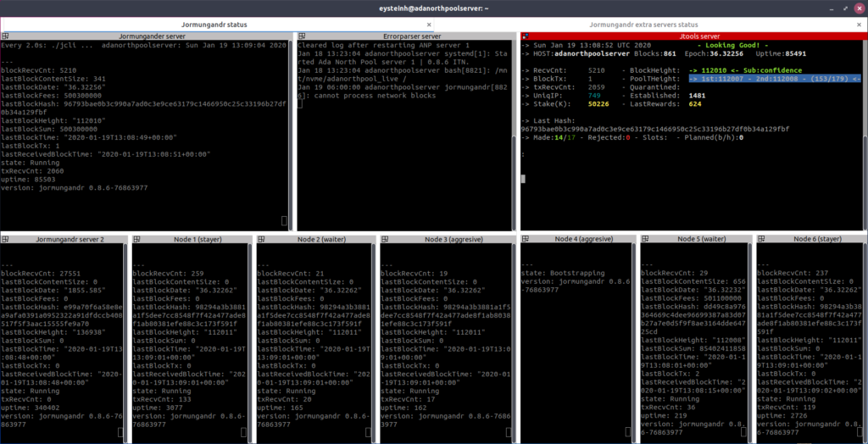Image resolution: width=868 pixels, height=444 pixels.
Task: Select the Node 1 (stayer) title bar
Action: tap(192, 239)
